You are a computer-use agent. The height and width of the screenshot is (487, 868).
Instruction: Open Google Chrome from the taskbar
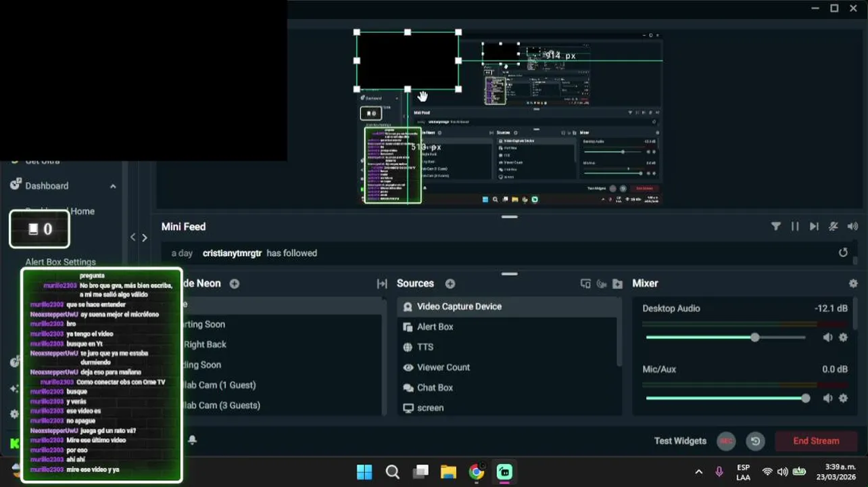pos(477,471)
